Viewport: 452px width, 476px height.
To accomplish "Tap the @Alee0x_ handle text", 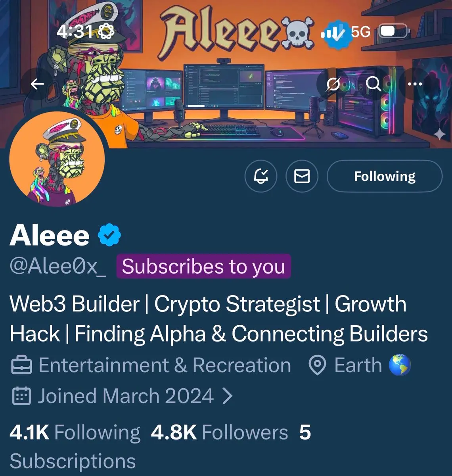I will coord(58,267).
